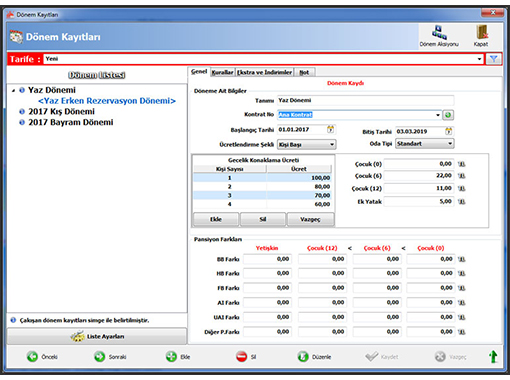510x380 pixels.
Task: Open the Tarife dropdown
Action: point(479,59)
